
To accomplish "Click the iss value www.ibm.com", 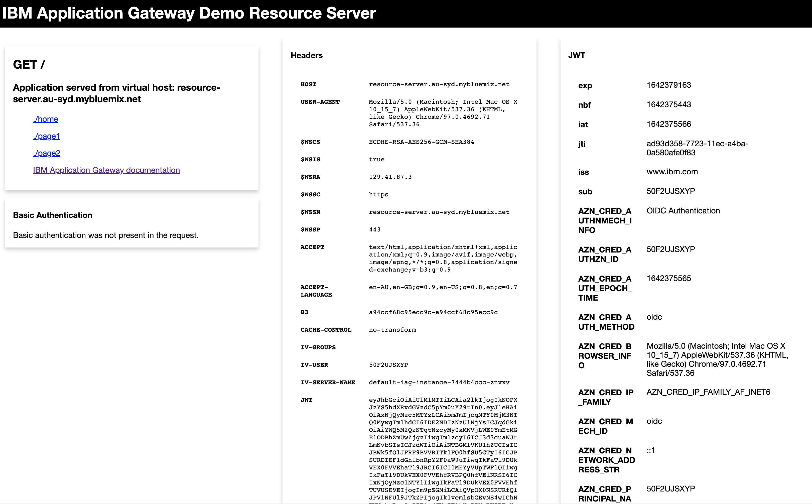I will [x=672, y=172].
